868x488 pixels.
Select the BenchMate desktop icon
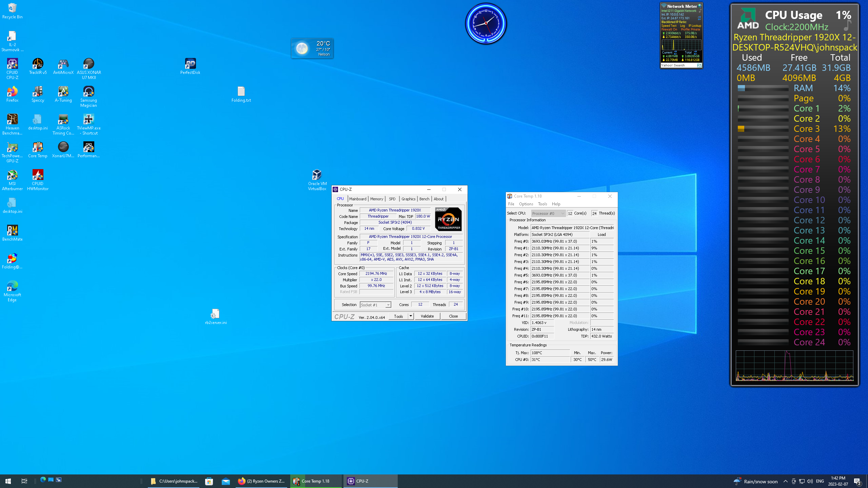(x=12, y=233)
